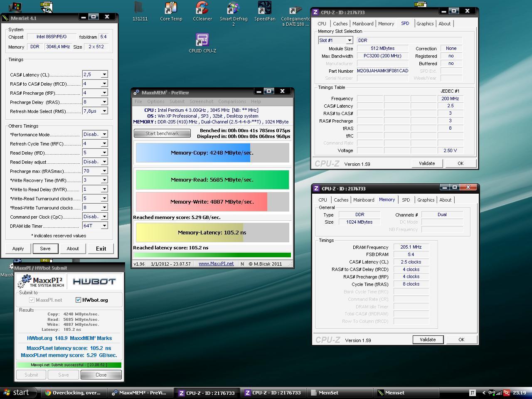
Task: Open the Command per Clock (CpC) dropdown
Action: pyautogui.click(x=104, y=217)
